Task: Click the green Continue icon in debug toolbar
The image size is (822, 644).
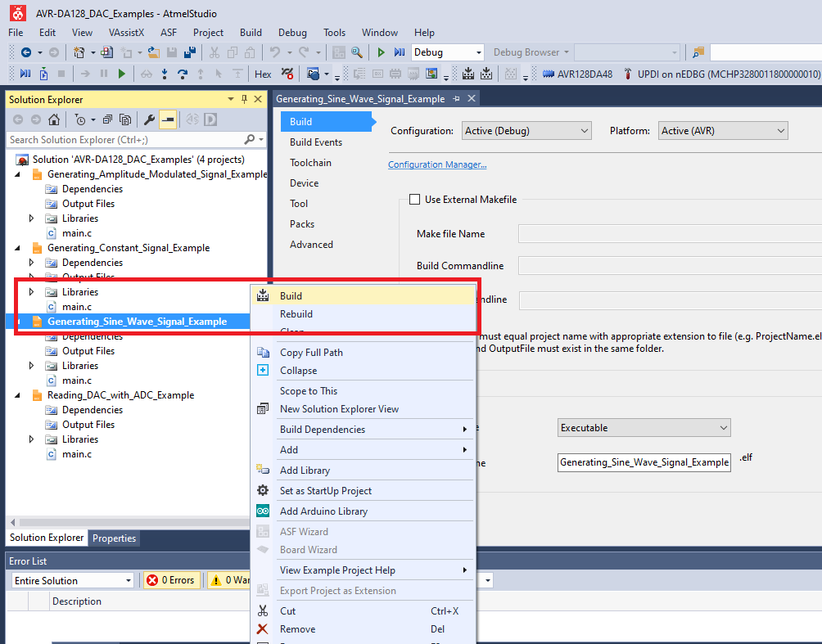Action: tap(122, 74)
